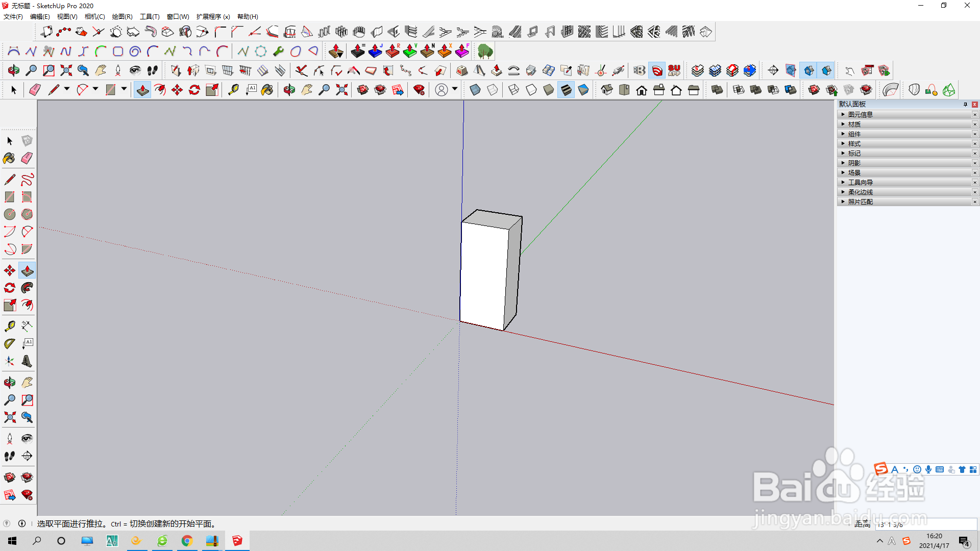Screen dimensions: 980x551
Task: Toggle auto-hide pin on 默认面板 tray
Action: click(x=965, y=104)
